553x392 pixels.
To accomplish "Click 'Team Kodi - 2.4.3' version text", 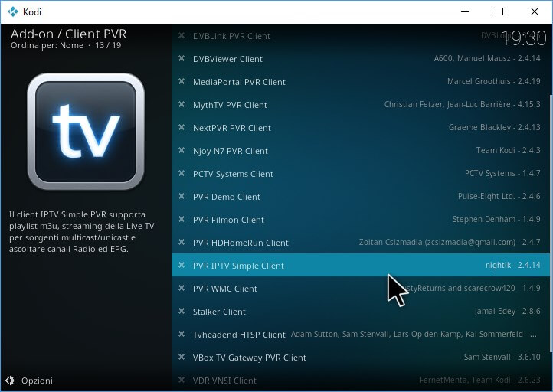I will tap(509, 150).
